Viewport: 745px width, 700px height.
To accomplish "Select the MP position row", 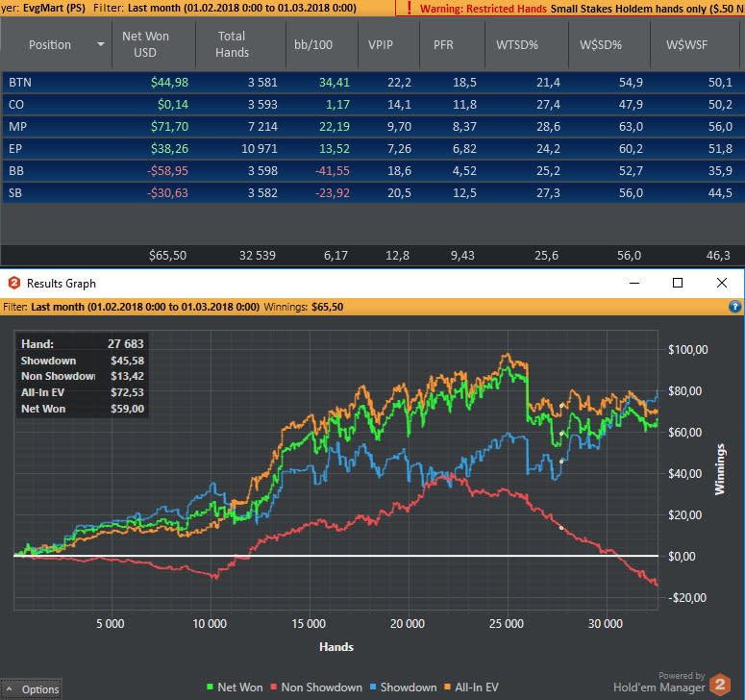I will (x=373, y=126).
